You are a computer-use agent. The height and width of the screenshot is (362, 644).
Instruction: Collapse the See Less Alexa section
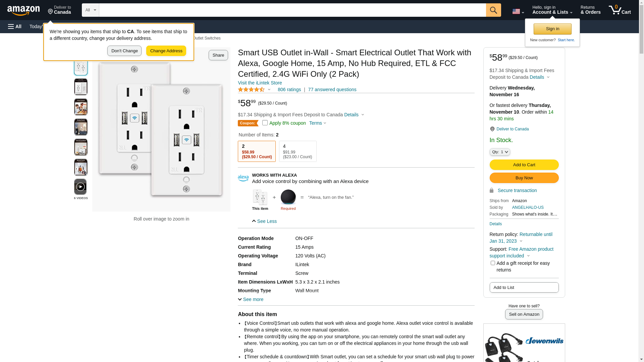click(264, 221)
